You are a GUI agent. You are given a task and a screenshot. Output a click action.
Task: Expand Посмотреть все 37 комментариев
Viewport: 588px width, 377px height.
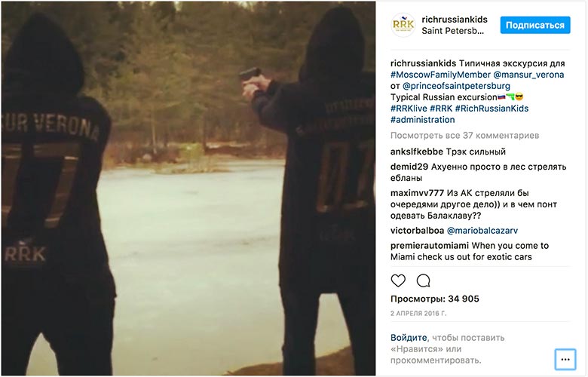click(464, 136)
